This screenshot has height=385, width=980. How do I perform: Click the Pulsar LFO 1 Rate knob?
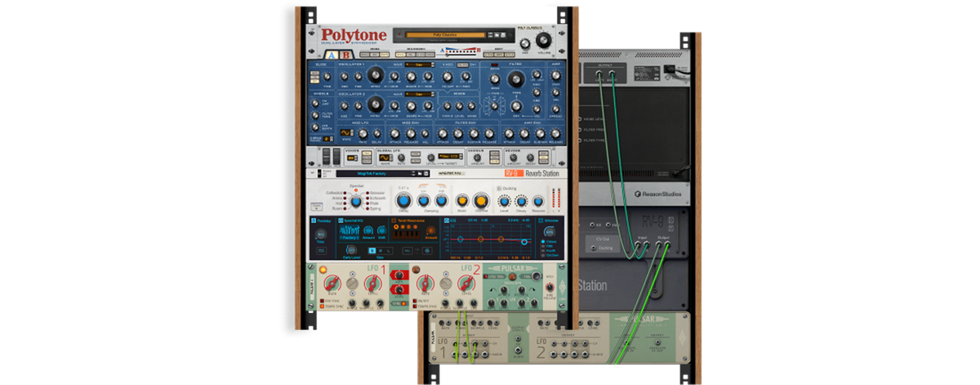click(x=333, y=285)
